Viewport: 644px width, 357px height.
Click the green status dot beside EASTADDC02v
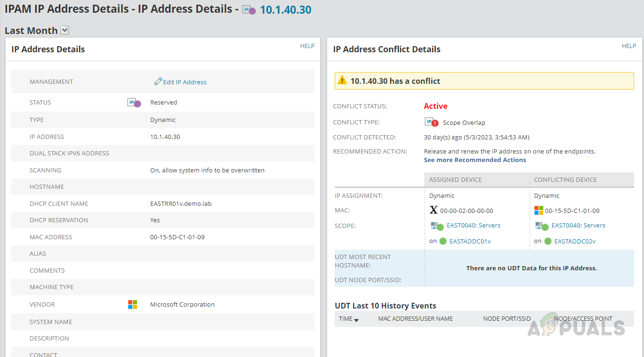[548, 241]
